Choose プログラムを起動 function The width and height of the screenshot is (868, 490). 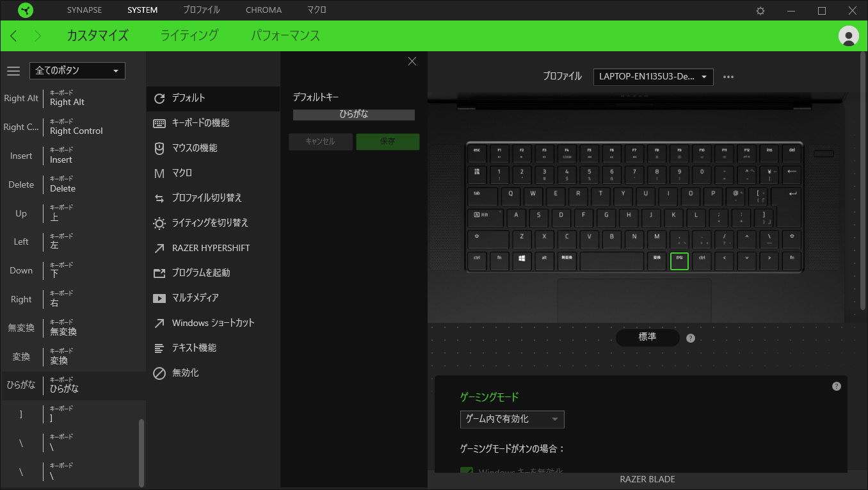213,273
